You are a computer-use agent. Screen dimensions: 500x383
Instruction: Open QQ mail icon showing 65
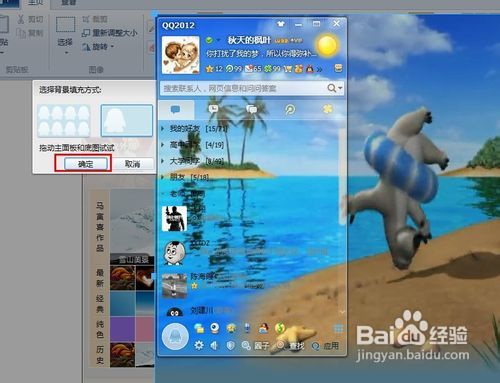(253, 69)
